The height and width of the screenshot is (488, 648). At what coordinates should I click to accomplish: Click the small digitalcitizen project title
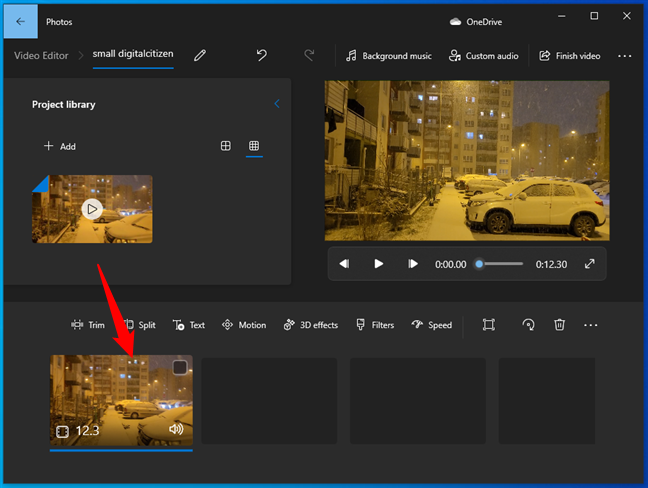coord(133,54)
